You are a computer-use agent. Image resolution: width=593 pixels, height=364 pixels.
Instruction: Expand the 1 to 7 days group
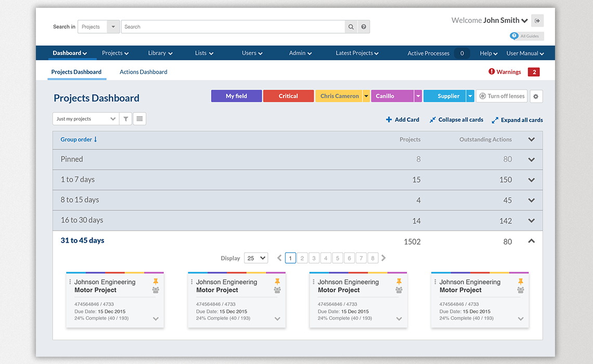click(531, 180)
